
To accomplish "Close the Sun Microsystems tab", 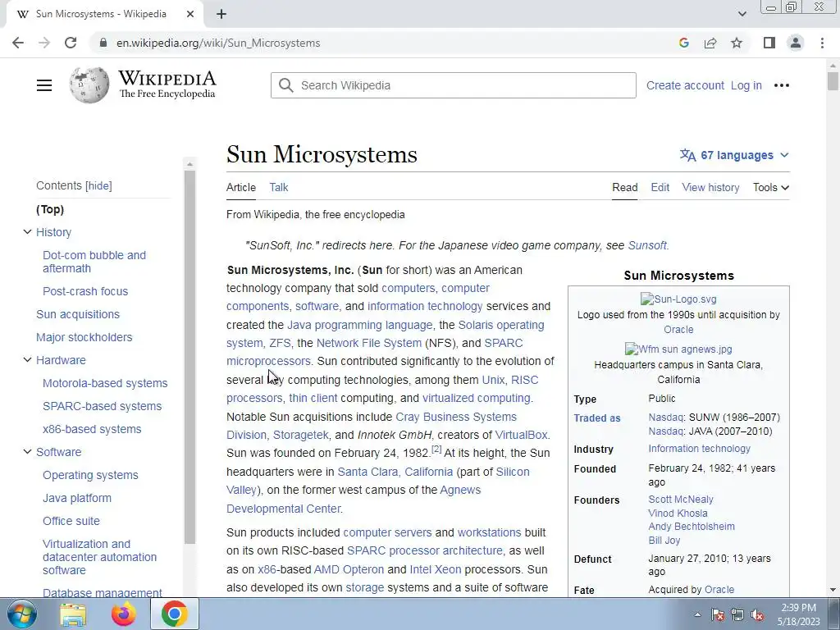I will (x=190, y=14).
